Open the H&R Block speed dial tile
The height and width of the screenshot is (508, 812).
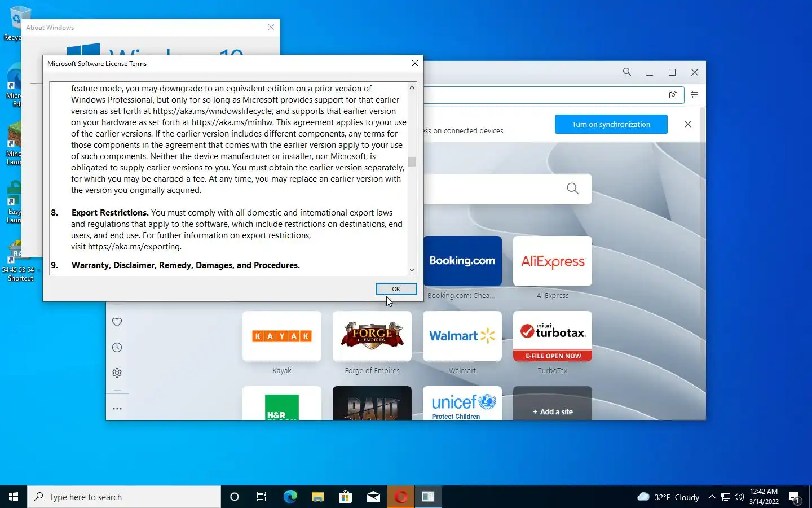tap(282, 403)
